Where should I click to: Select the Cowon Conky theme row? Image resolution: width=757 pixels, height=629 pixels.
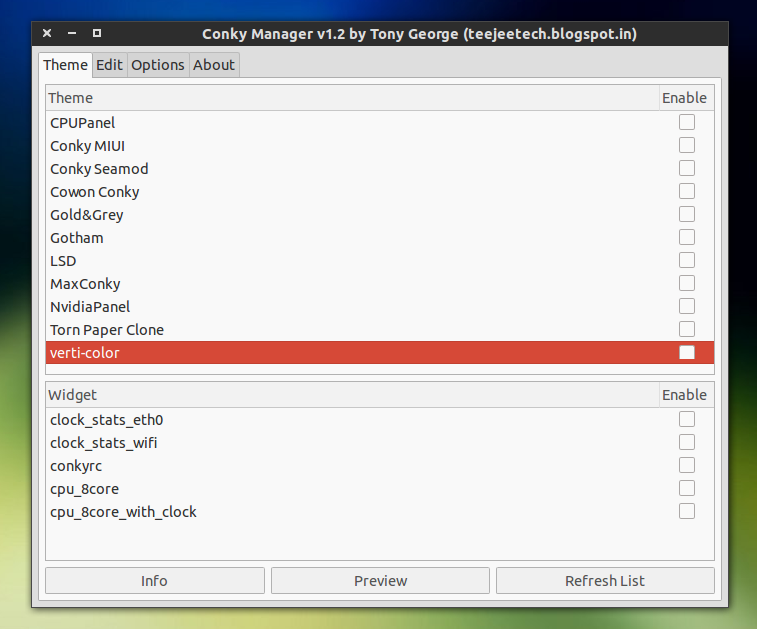95,192
